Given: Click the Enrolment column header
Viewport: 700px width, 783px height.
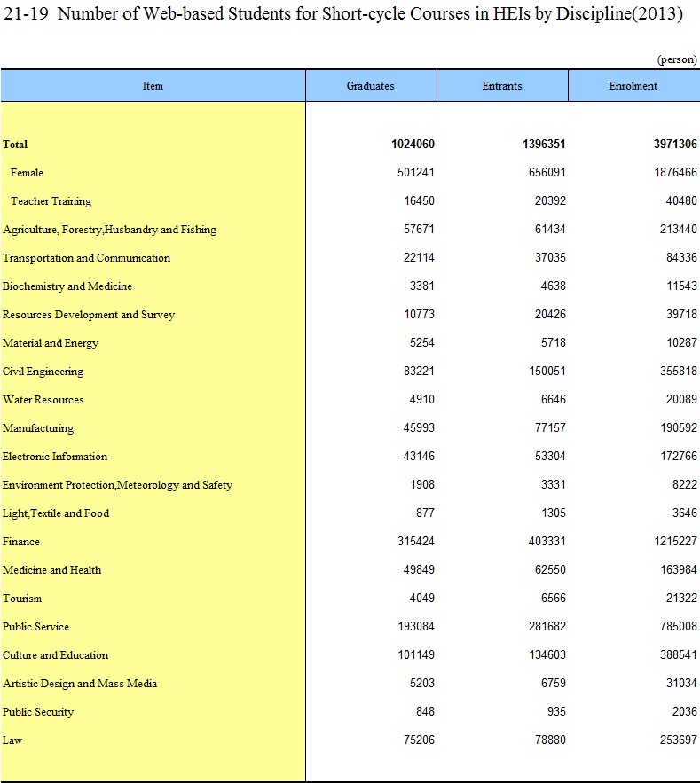Looking at the screenshot, I should tap(633, 86).
